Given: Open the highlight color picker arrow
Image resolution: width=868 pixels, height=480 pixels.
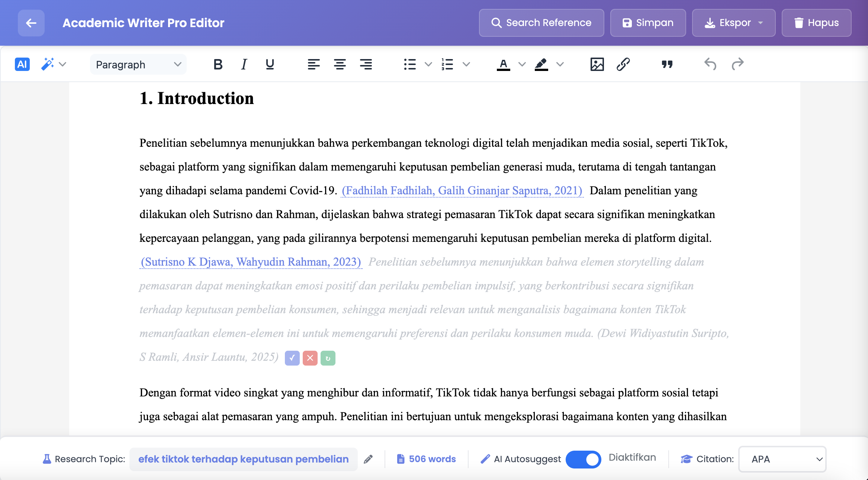Looking at the screenshot, I should point(560,64).
